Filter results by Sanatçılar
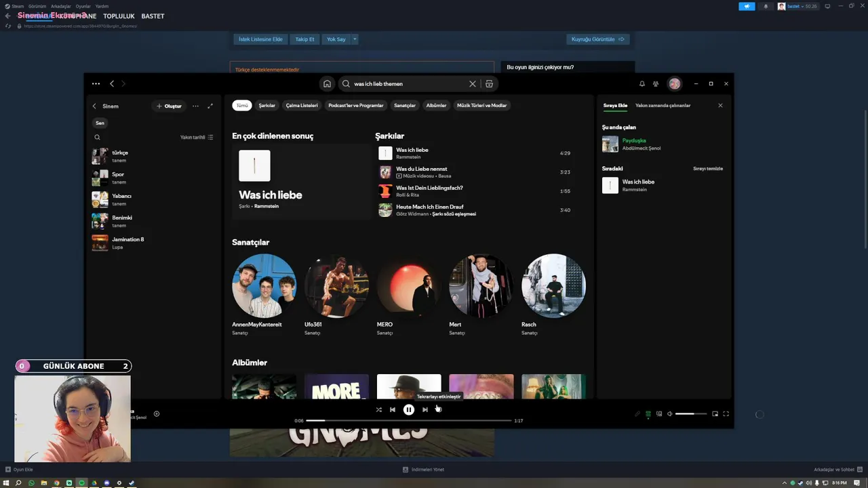This screenshot has height=488, width=868. (x=405, y=106)
